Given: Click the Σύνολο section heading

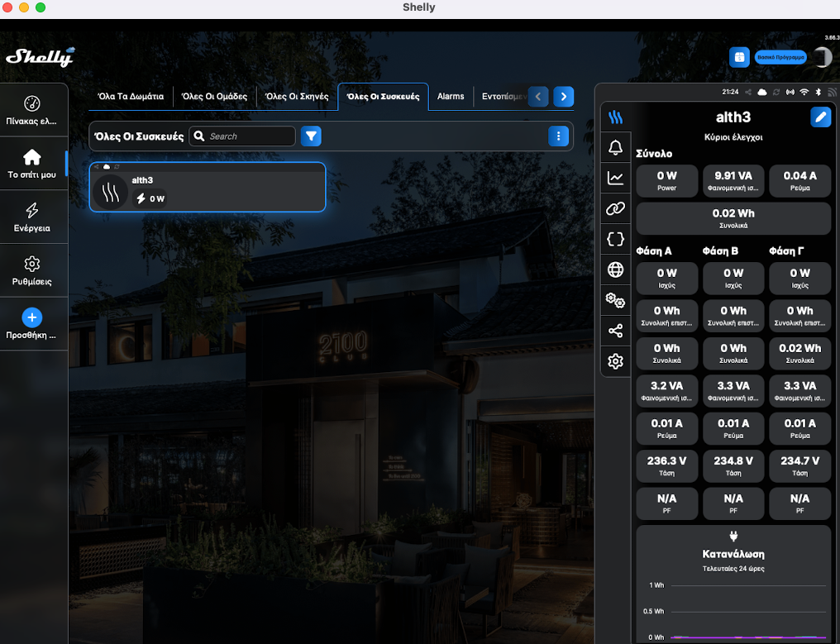Looking at the screenshot, I should [654, 154].
